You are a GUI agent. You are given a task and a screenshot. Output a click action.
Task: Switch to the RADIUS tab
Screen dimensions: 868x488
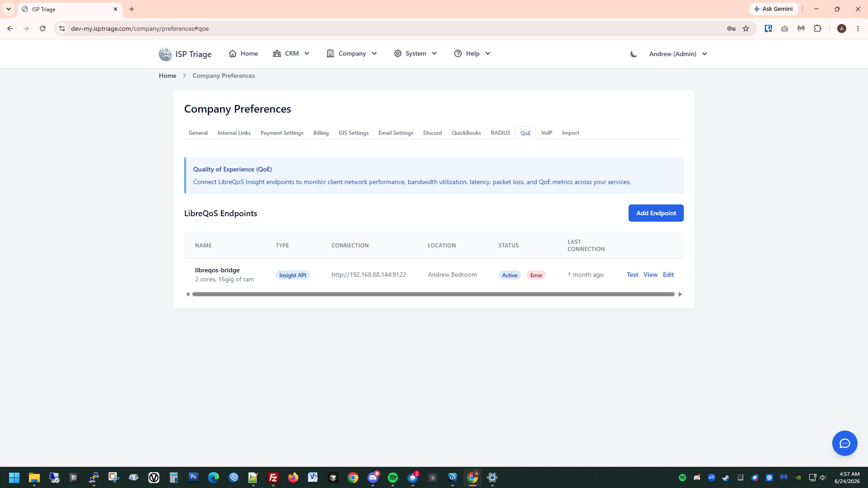tap(501, 133)
